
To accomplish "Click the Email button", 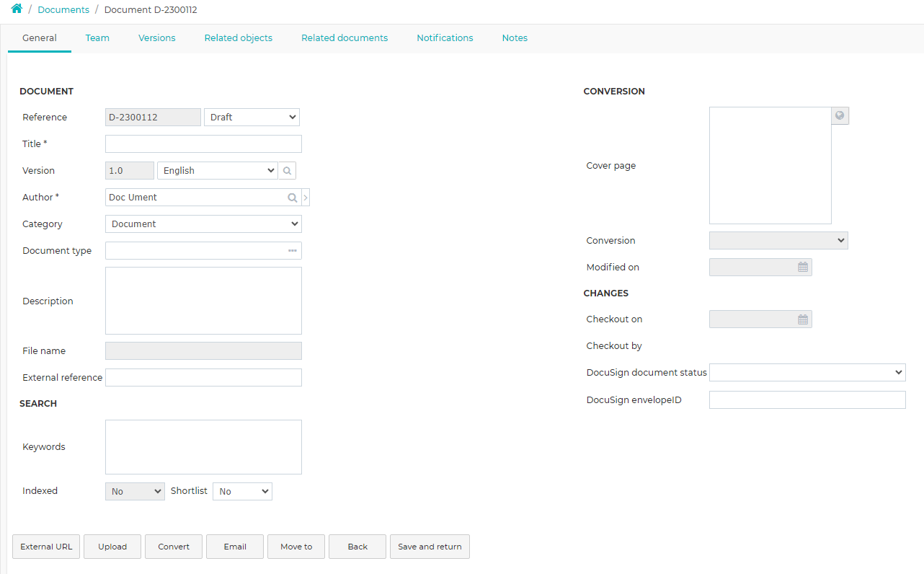I will (235, 547).
